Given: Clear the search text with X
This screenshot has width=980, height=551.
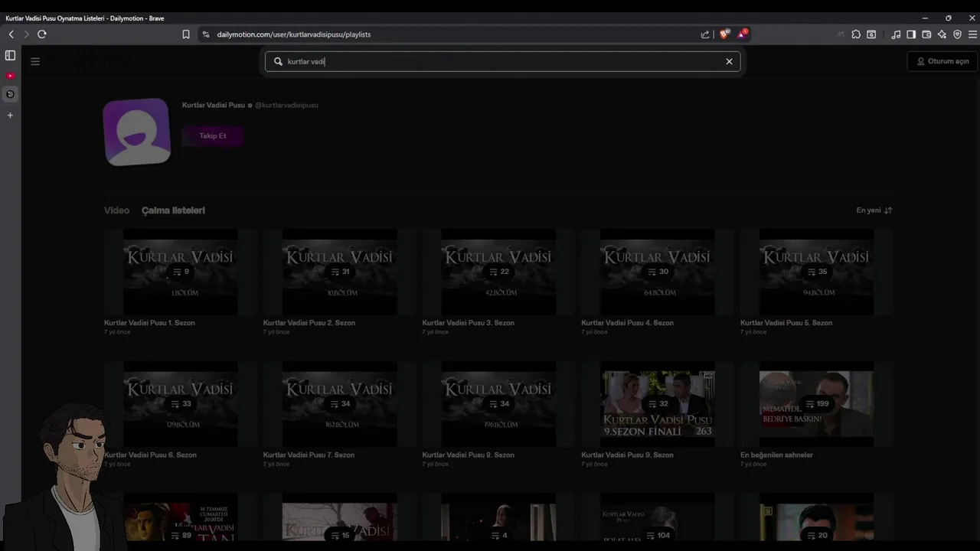Looking at the screenshot, I should [x=729, y=61].
